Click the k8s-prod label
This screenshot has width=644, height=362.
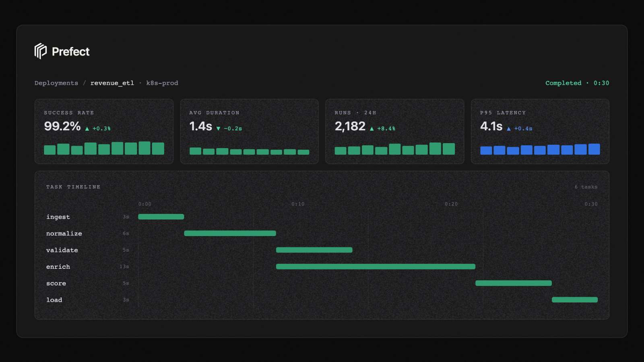(162, 83)
